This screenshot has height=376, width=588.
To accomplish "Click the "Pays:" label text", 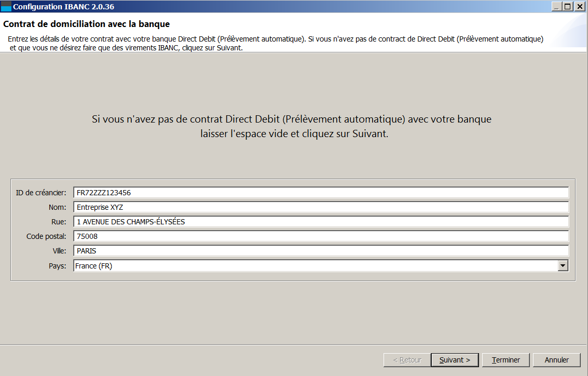I will pos(58,266).
